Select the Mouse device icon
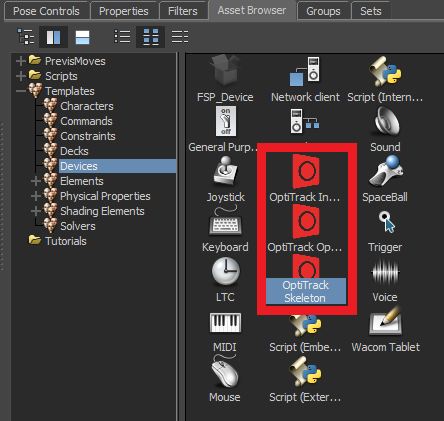Image resolution: width=444 pixels, height=421 pixels. tap(225, 371)
